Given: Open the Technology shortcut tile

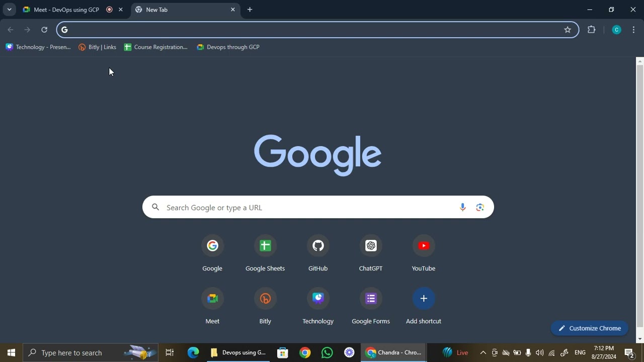Looking at the screenshot, I should [x=318, y=306].
